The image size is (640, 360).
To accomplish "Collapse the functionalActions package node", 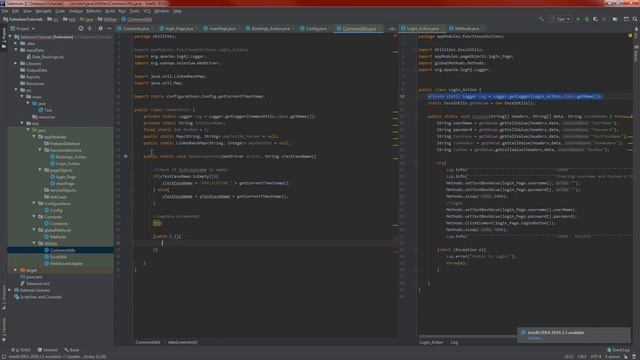I will 40,150.
